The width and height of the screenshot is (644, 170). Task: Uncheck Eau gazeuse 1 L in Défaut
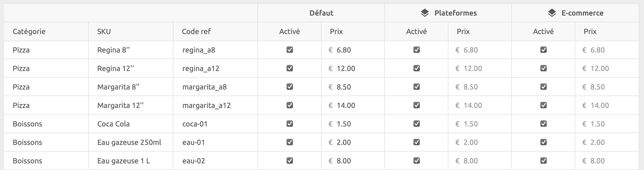click(x=290, y=160)
